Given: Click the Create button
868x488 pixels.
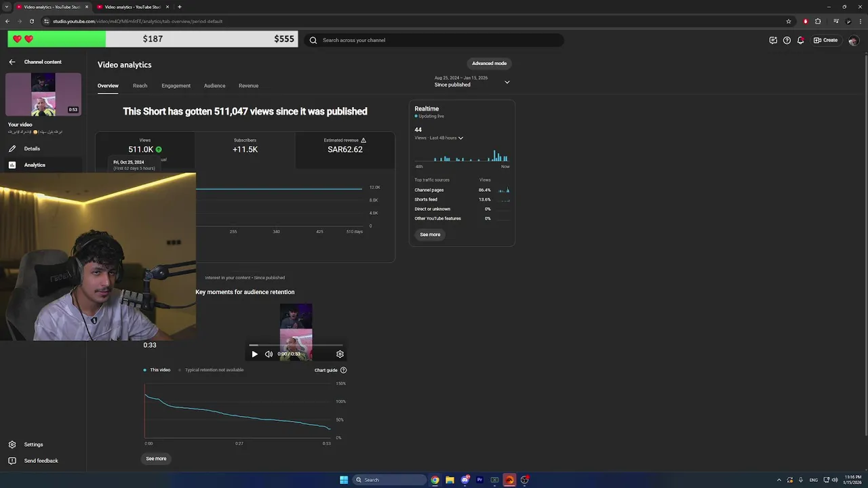Looking at the screenshot, I should pyautogui.click(x=826, y=40).
